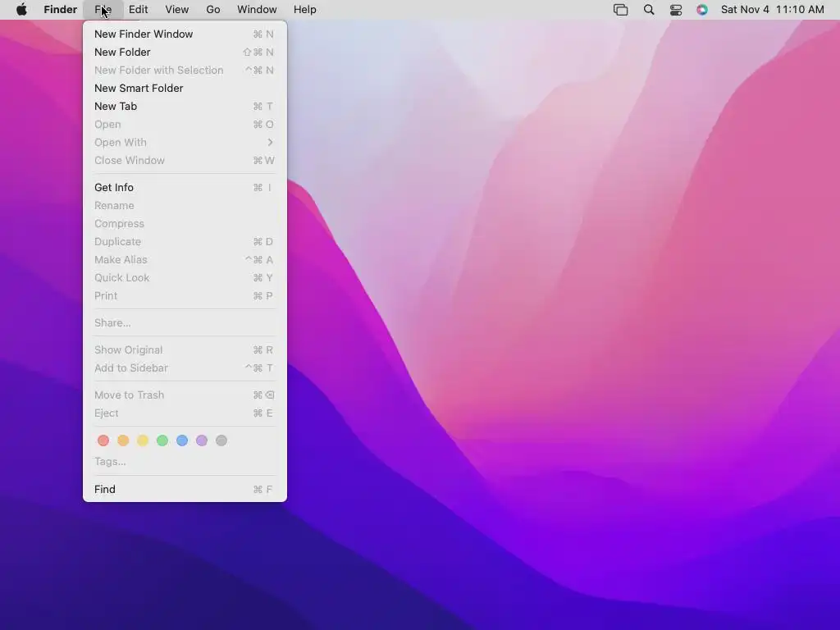840x630 pixels.
Task: Click dimmed New Folder with Selection
Action: [x=185, y=71]
